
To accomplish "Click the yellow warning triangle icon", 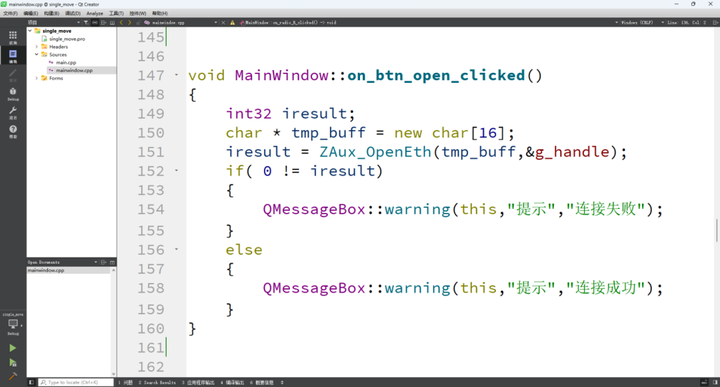I will click(232, 22).
